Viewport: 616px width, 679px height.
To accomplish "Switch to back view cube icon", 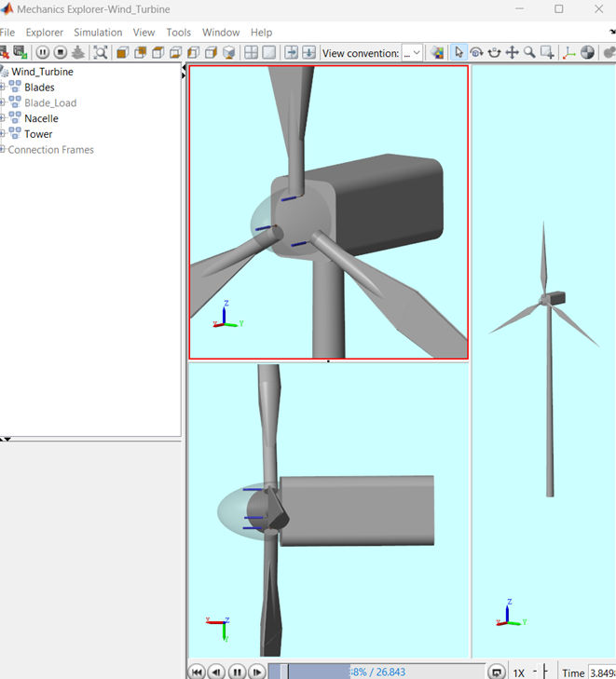I will tap(141, 53).
